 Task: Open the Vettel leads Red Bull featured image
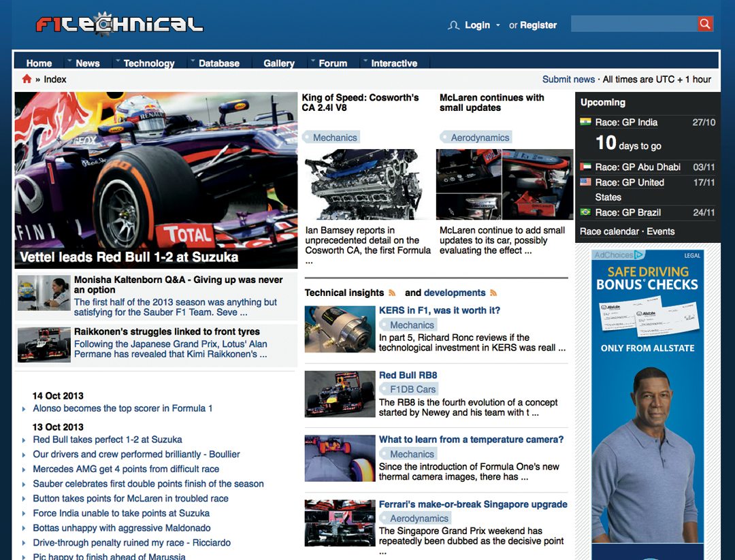point(156,180)
